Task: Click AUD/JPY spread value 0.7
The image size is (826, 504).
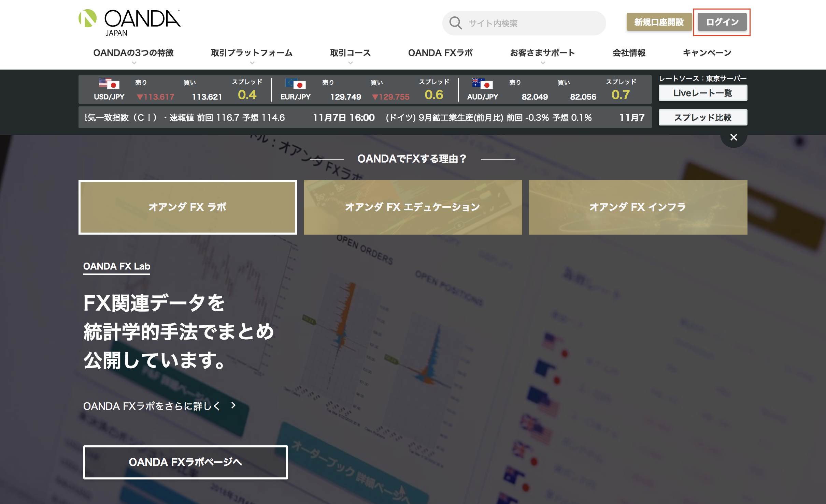Action: tap(621, 94)
